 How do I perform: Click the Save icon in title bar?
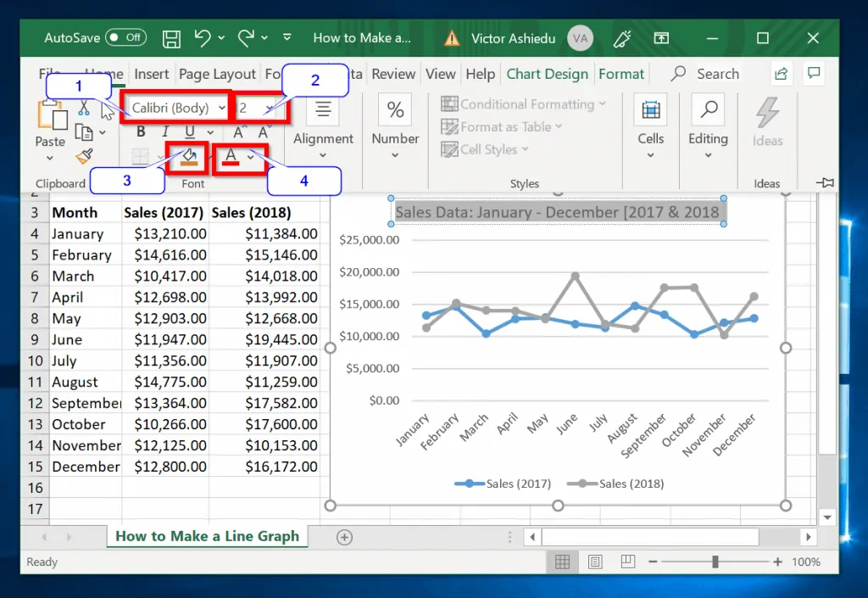point(171,38)
